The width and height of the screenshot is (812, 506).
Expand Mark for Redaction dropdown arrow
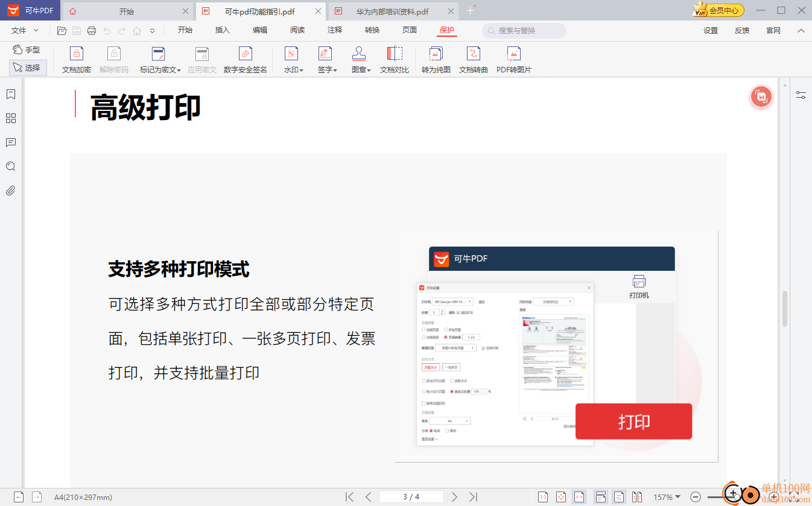point(179,70)
